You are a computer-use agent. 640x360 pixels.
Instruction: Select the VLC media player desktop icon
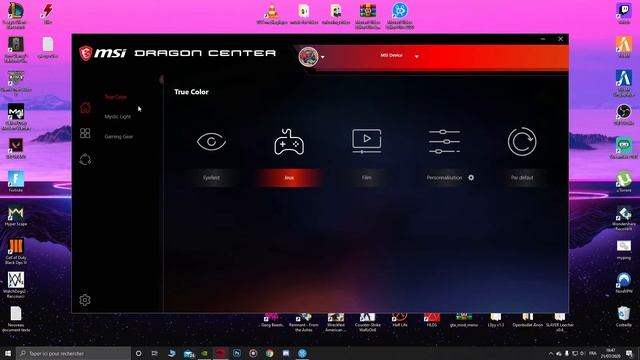click(x=272, y=14)
